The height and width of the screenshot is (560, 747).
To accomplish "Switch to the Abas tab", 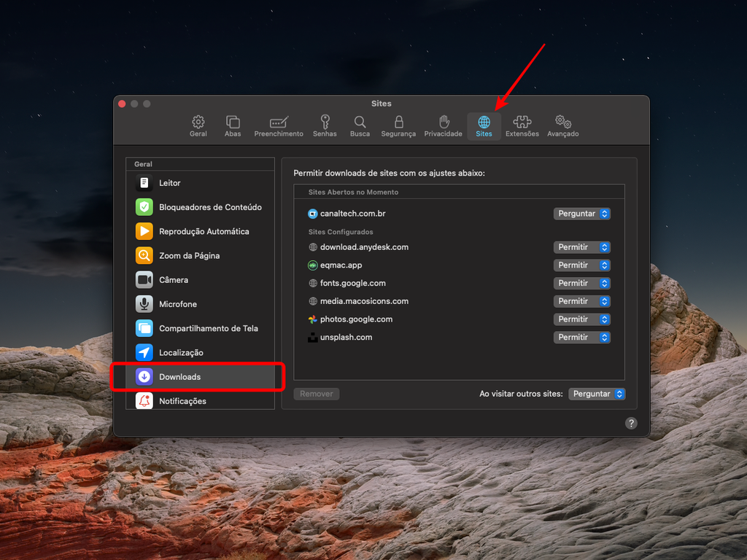I will [x=233, y=126].
